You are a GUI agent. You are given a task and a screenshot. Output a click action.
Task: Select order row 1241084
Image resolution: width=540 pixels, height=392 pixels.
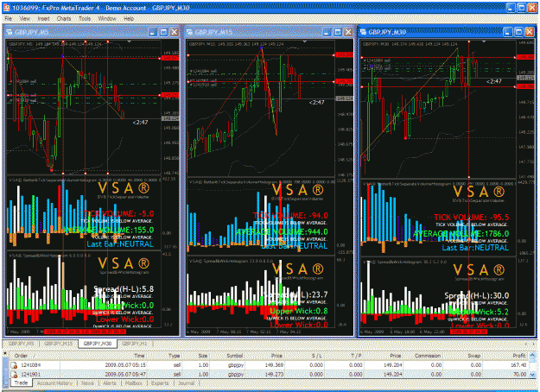click(x=269, y=365)
